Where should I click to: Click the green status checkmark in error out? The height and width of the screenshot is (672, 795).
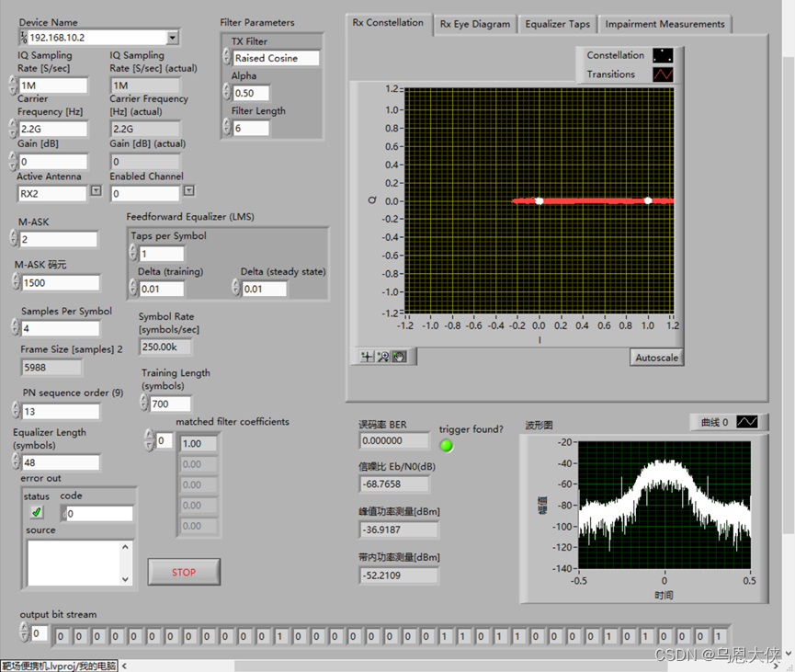pos(35,511)
